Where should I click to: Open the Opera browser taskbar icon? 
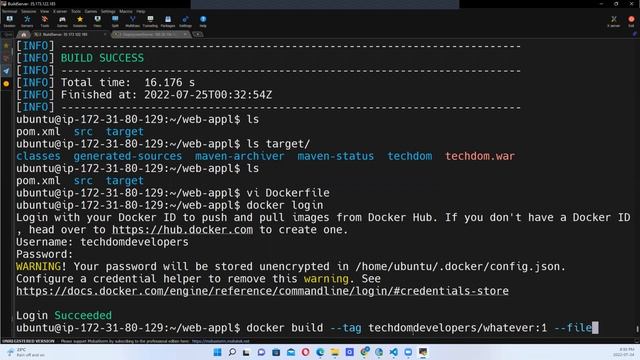(305, 352)
